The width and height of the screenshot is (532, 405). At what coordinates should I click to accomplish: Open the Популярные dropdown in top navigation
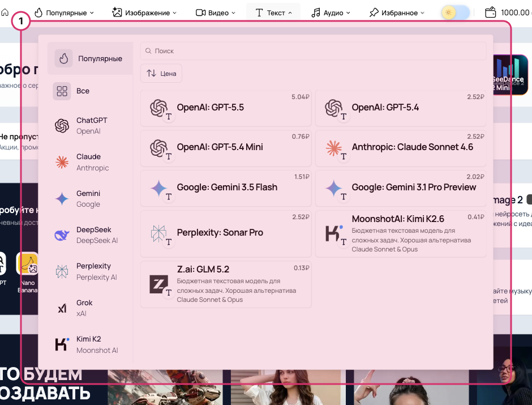click(x=64, y=13)
